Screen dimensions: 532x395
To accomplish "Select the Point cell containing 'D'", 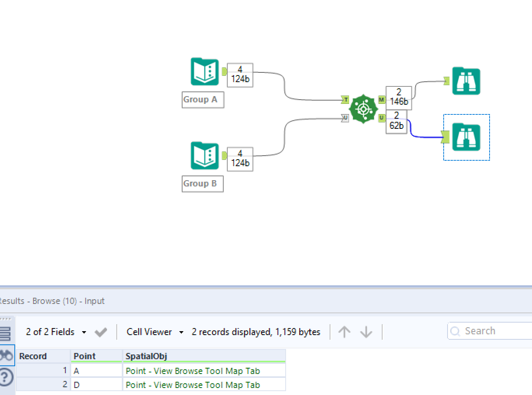I will click(x=97, y=384).
